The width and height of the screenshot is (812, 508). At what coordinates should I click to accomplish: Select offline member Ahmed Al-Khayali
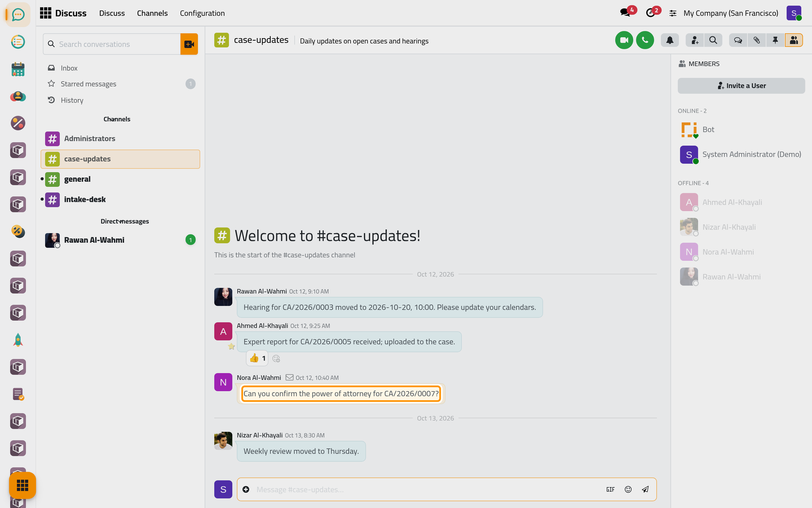(x=741, y=202)
